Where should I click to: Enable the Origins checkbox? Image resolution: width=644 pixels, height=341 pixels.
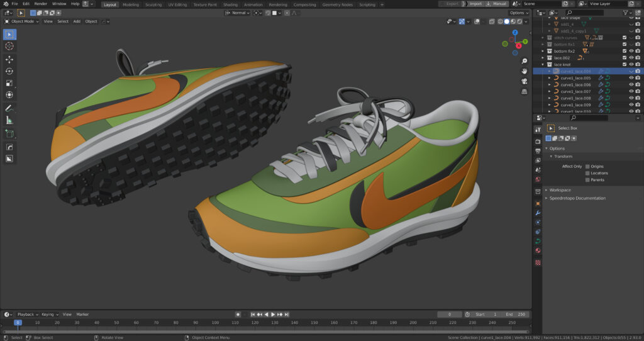pos(587,166)
